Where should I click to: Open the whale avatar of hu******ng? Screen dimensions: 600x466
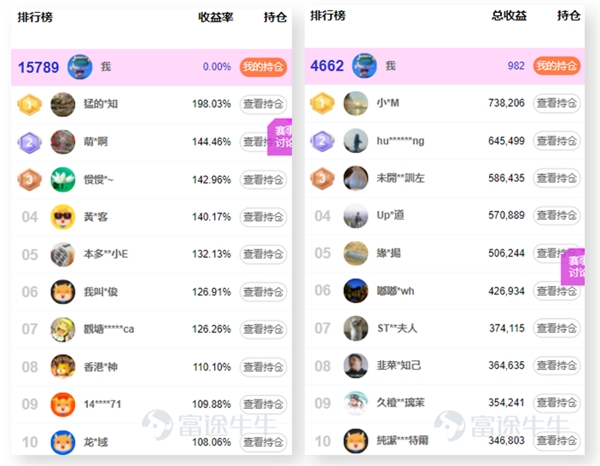(355, 141)
